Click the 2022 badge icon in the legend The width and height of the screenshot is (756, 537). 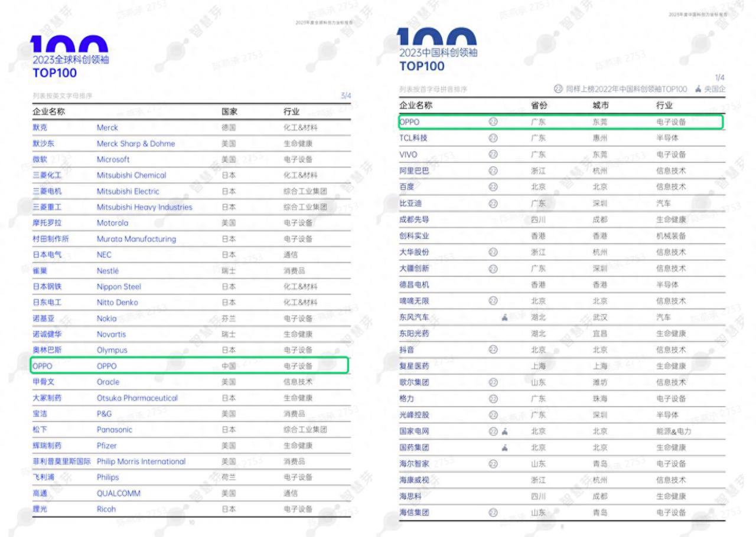(x=558, y=89)
